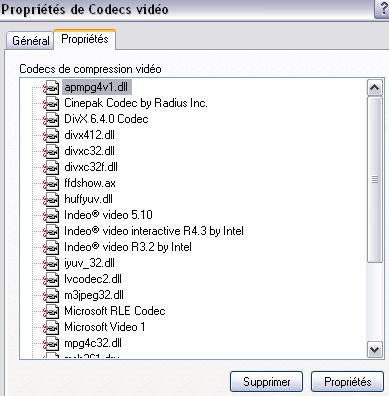Click the icon beside DivX 6.4.0 Codec
This screenshot has height=396, width=389.
51,120
